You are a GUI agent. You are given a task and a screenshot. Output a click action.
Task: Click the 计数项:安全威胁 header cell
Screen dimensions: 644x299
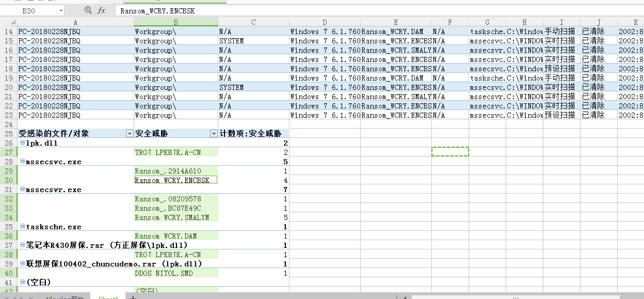[x=253, y=134]
